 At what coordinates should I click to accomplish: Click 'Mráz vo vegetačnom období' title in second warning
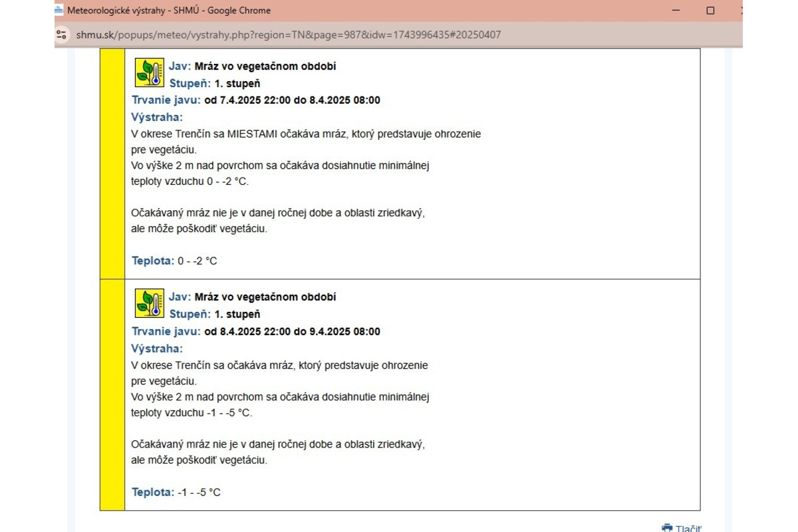[x=265, y=297]
